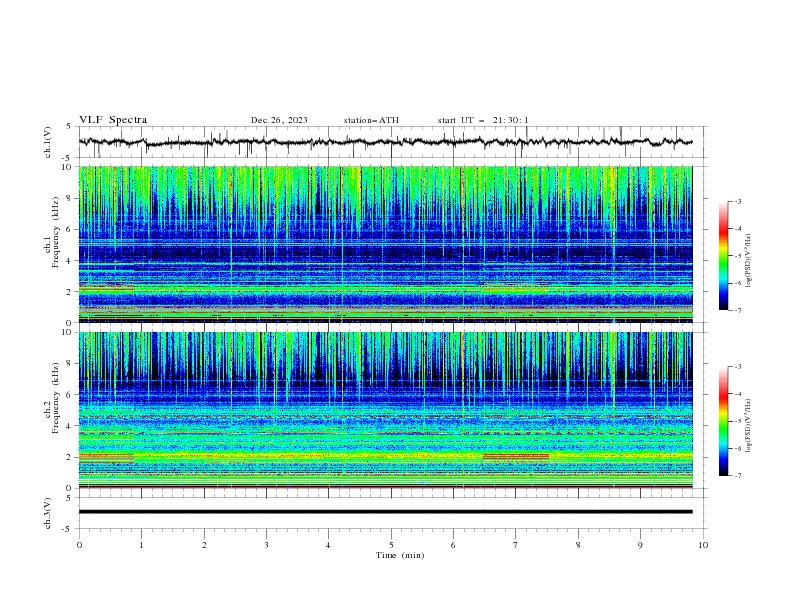Click time axis tick label "4"

[x=328, y=545]
